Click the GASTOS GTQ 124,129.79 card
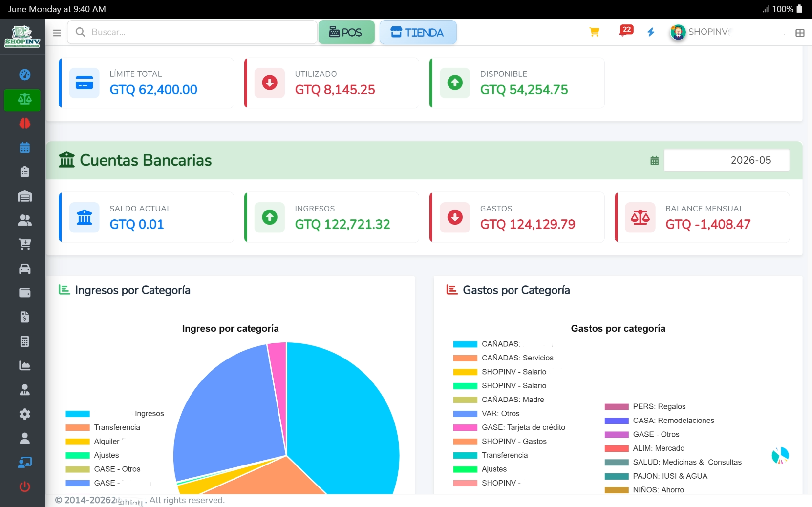Viewport: 812px width, 507px height. (x=517, y=217)
